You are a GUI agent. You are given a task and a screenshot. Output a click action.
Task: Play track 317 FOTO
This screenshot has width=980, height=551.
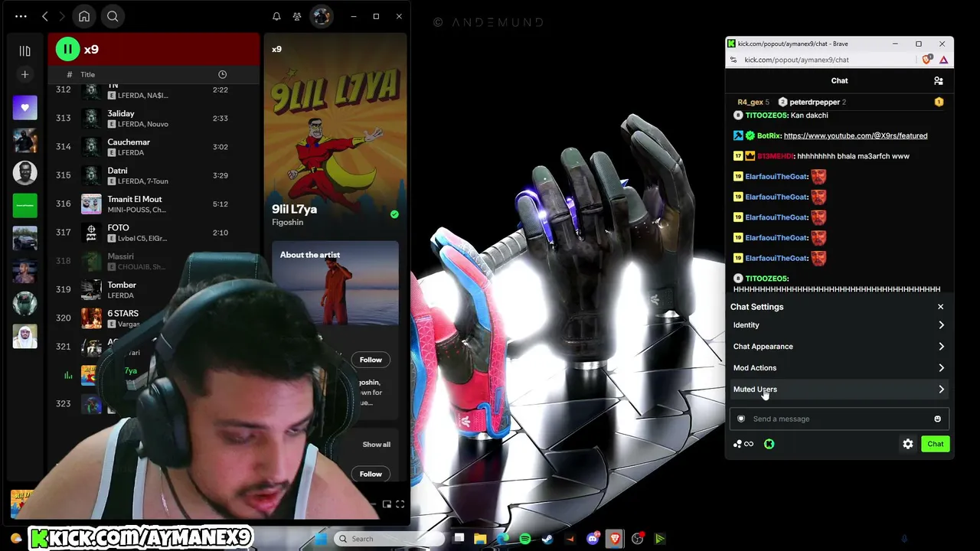click(153, 232)
